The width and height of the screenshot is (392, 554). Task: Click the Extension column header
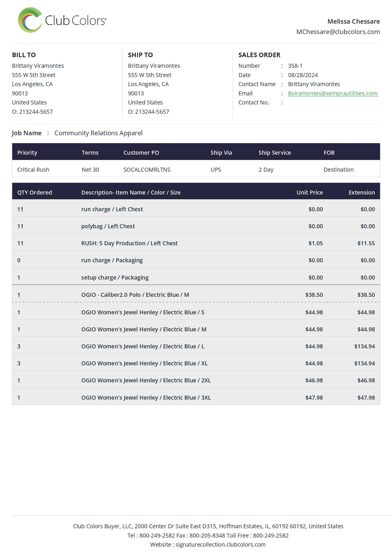(361, 192)
